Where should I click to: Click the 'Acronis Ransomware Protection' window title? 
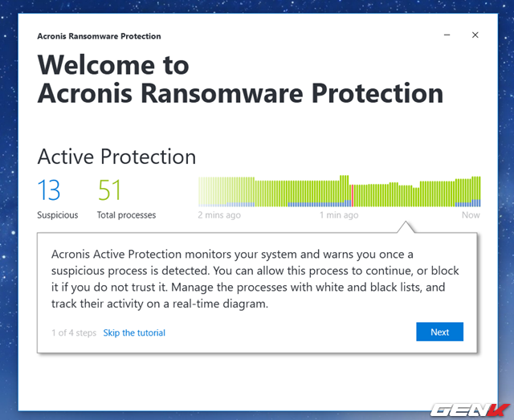pos(99,36)
